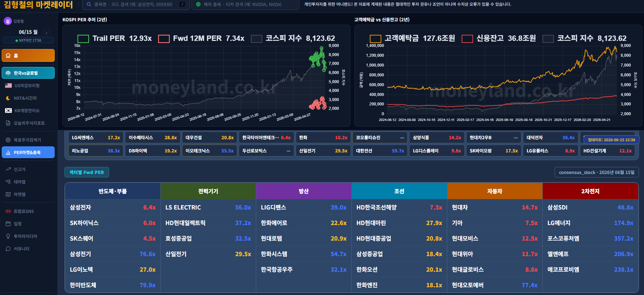Click the balance scale icon beside 한국vs글로벌
This screenshot has height=295, width=644.
8,73
